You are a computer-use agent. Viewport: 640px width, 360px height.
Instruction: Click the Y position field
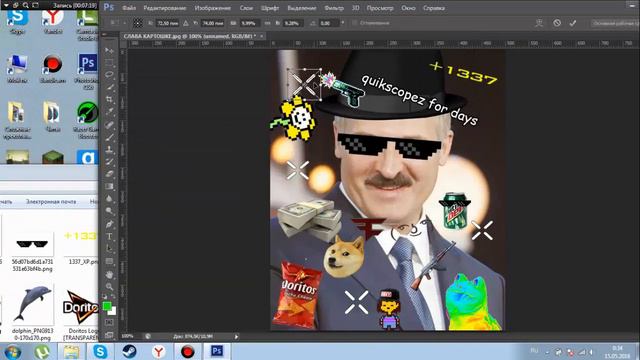tap(212, 23)
